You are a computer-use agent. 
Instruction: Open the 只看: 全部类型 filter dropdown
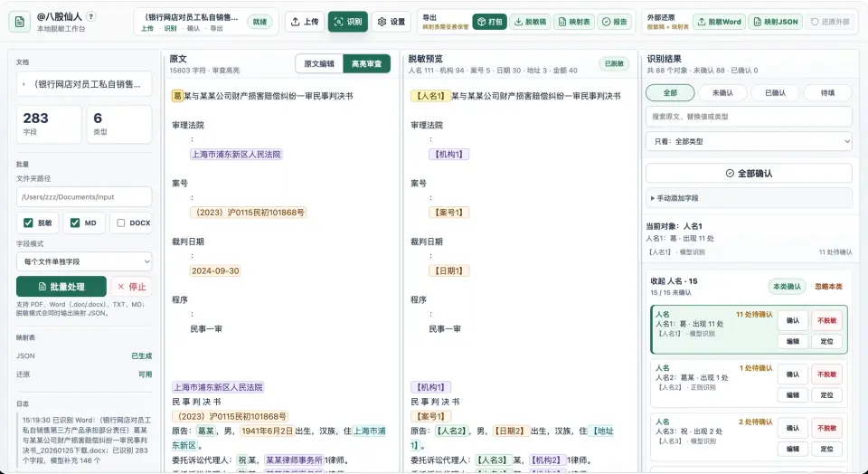pos(749,141)
